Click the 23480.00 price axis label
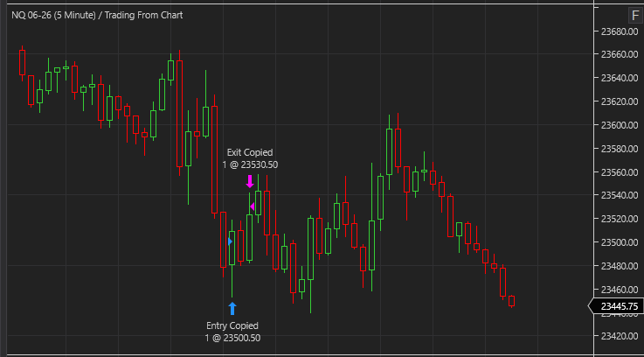Viewport: 644px width, 357px height. 619,266
